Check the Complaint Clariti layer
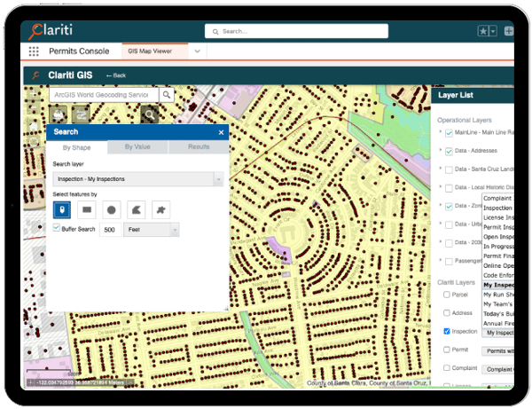Viewport: 532px width, 409px height. 447,368
